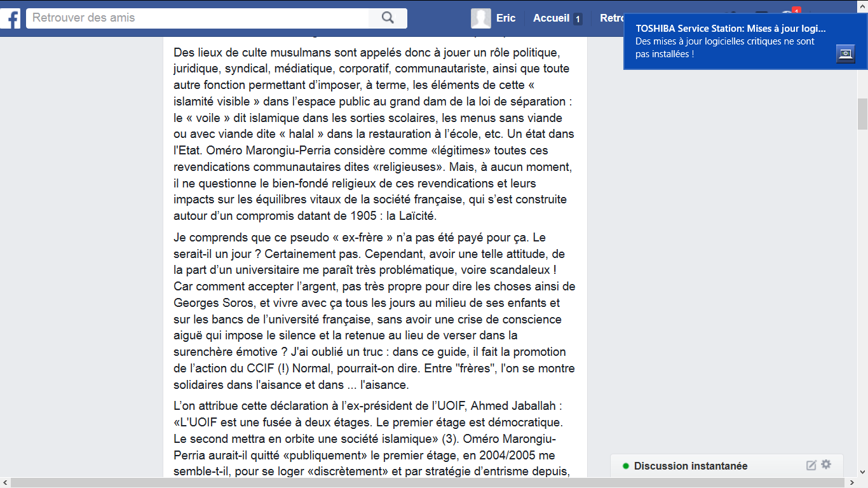Focus the 'Retrouver des amis' search field
868x488 pixels.
coord(198,18)
